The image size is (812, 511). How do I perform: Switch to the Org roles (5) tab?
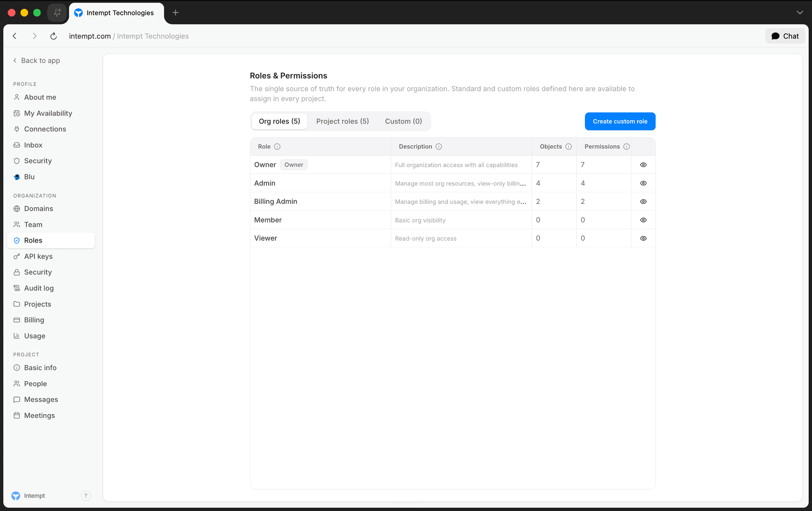click(280, 121)
